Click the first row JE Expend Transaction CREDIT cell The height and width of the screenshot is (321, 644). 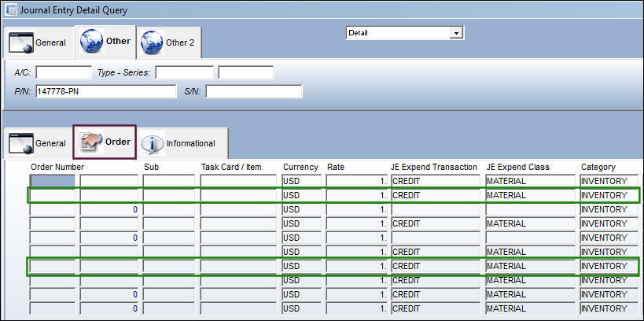click(436, 181)
